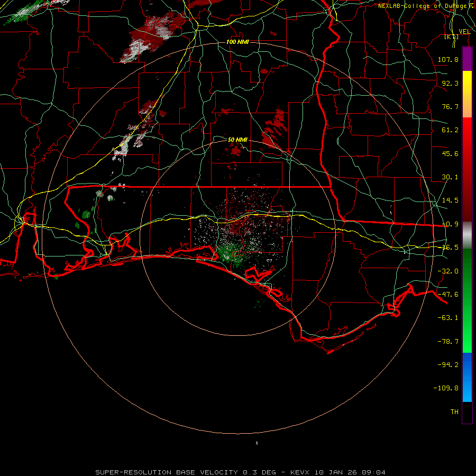
Task: Click the 76.7 scale value
Action: [450, 106]
